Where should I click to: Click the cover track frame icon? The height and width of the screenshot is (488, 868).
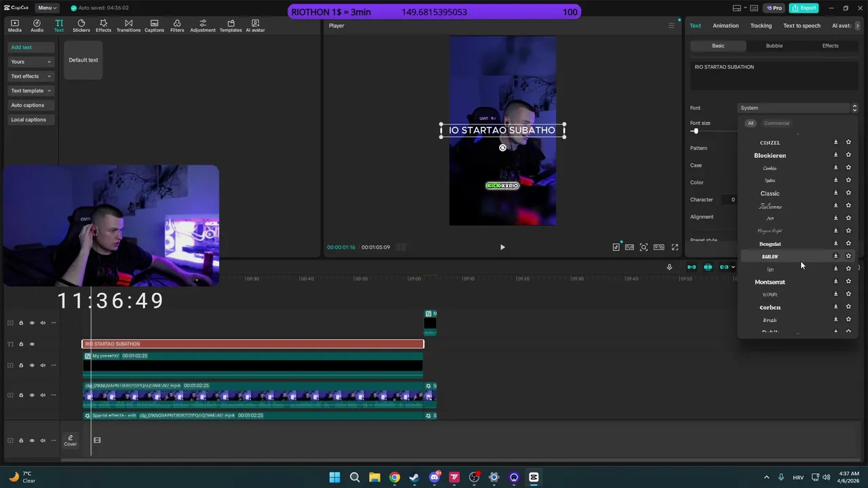pyautogui.click(x=97, y=441)
